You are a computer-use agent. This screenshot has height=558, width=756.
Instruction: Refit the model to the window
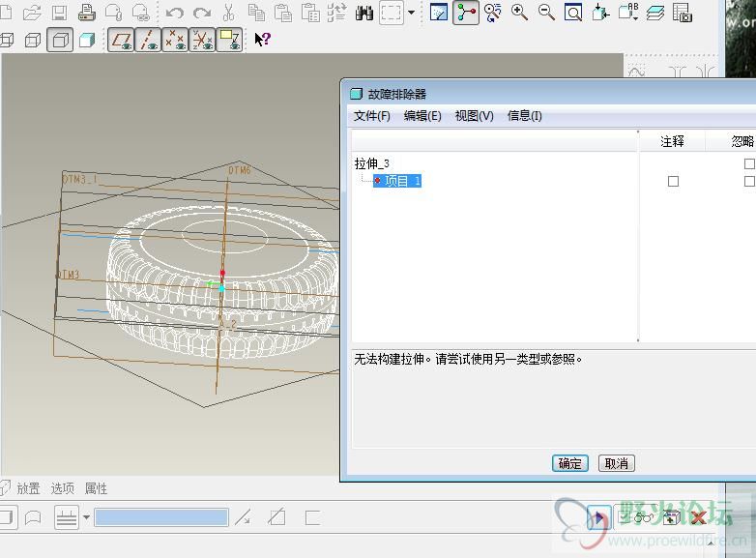[x=573, y=13]
